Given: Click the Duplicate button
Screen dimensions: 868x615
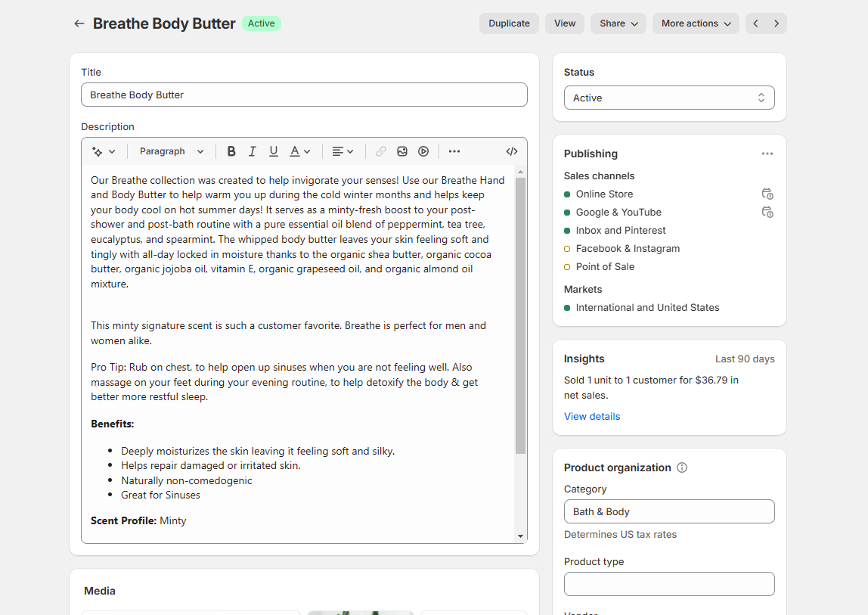Looking at the screenshot, I should [x=509, y=23].
